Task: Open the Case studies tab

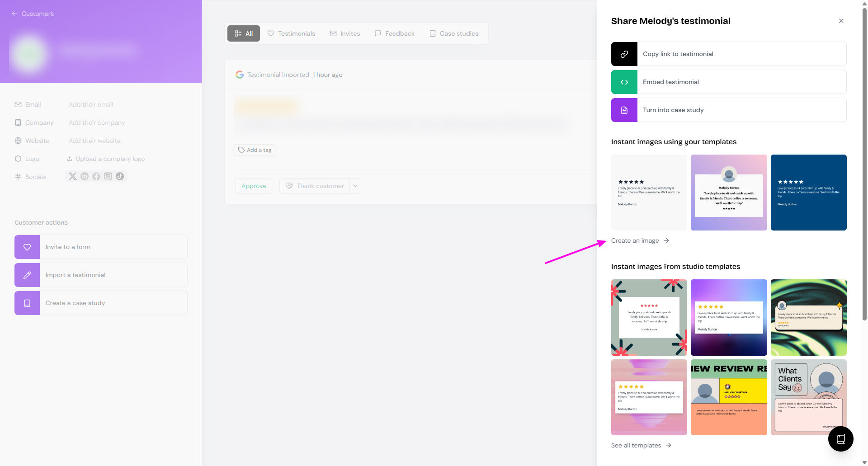Action: [x=454, y=33]
